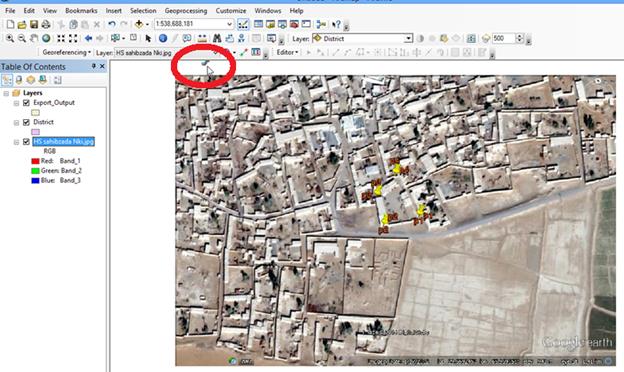Click the What's This help icon
This screenshot has width=624, height=372.
pos(336,25)
